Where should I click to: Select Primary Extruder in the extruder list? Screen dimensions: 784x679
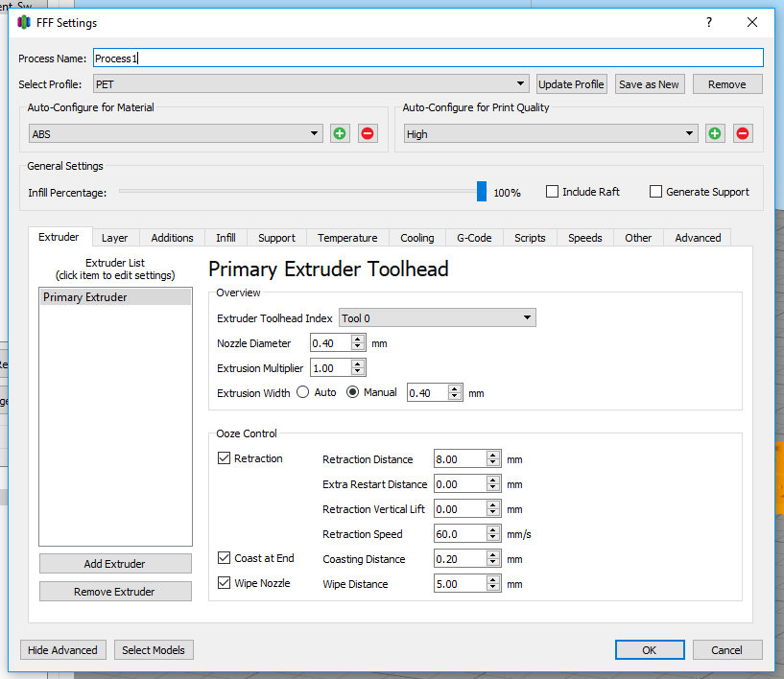(x=115, y=297)
